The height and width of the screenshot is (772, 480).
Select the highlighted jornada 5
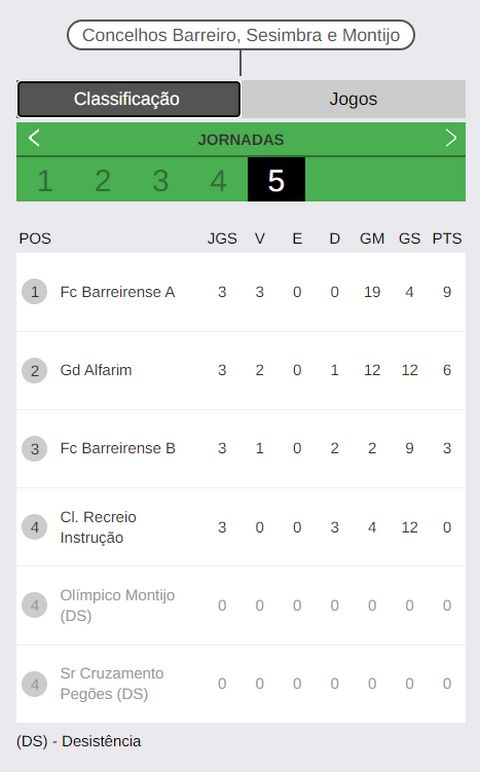click(276, 180)
